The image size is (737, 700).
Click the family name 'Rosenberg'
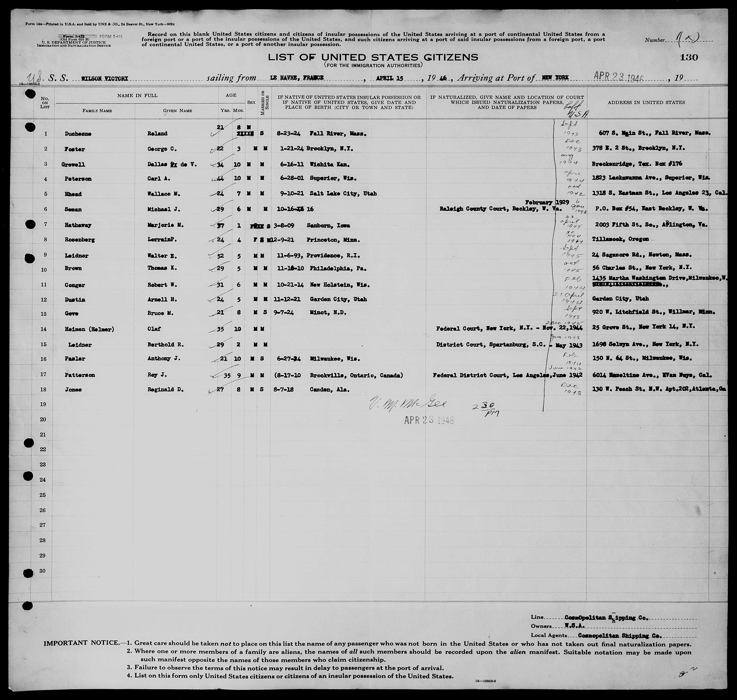coord(79,240)
